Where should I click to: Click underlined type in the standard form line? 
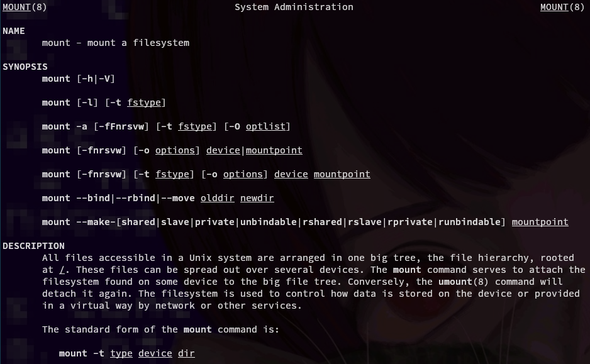click(x=121, y=353)
